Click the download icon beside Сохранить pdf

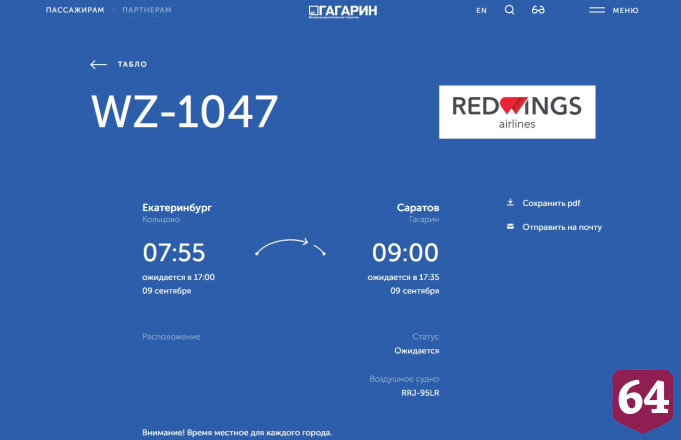(510, 202)
